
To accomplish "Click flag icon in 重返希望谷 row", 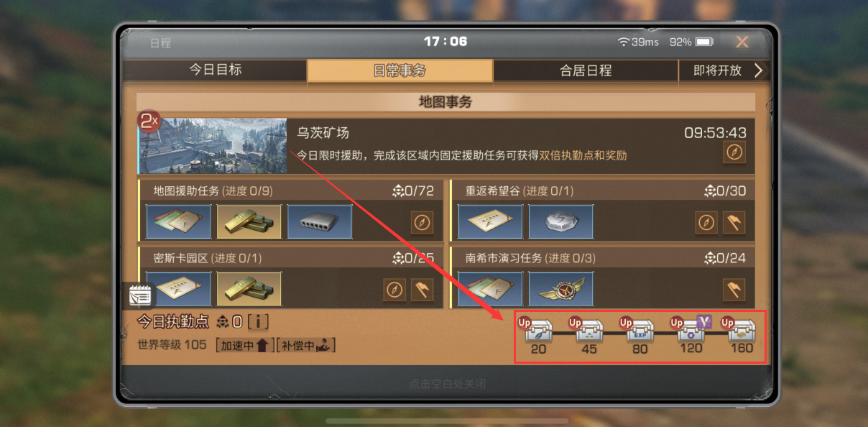I will (x=734, y=222).
